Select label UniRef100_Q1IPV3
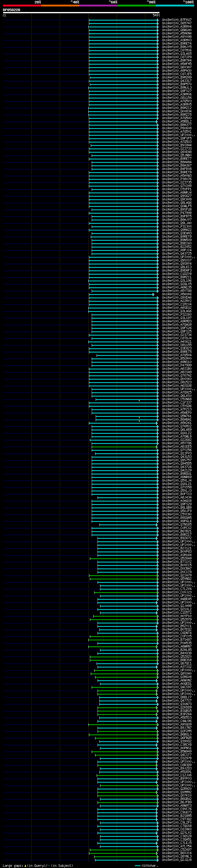This screenshot has height=868, width=197. point(177,454)
